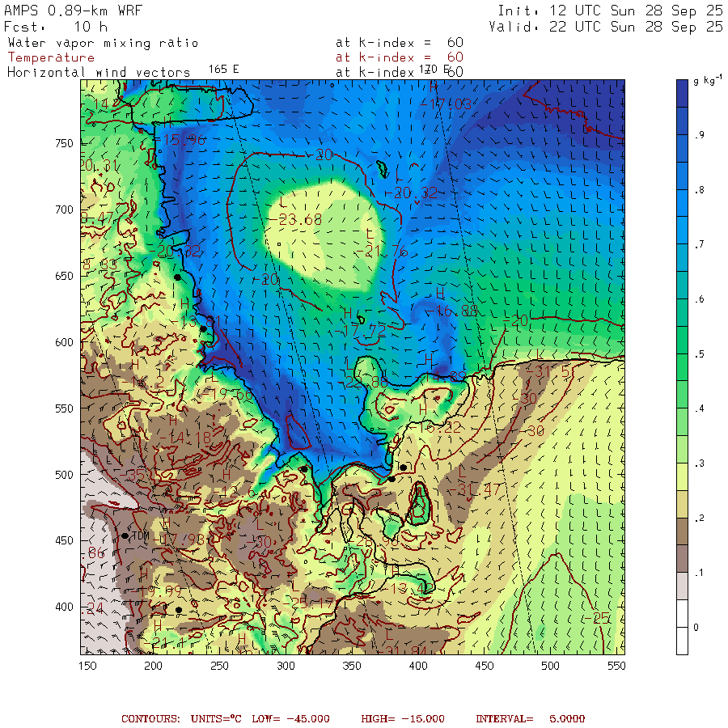The image size is (728, 728).
Task: Click the '.6' color bar value
Action: click(x=700, y=299)
